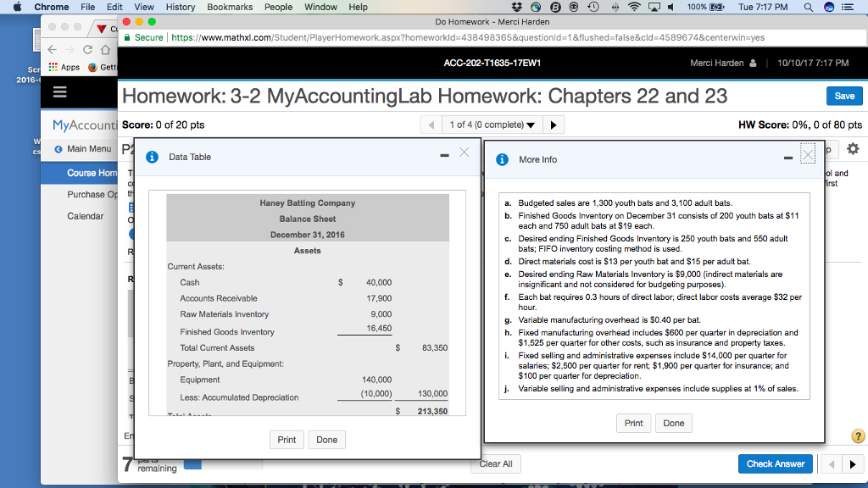Click the question mark help icon

tap(858, 435)
